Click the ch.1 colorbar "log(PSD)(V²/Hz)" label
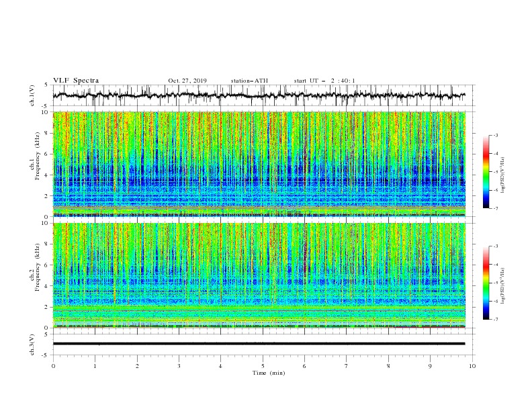The image size is (532, 411). coord(503,175)
